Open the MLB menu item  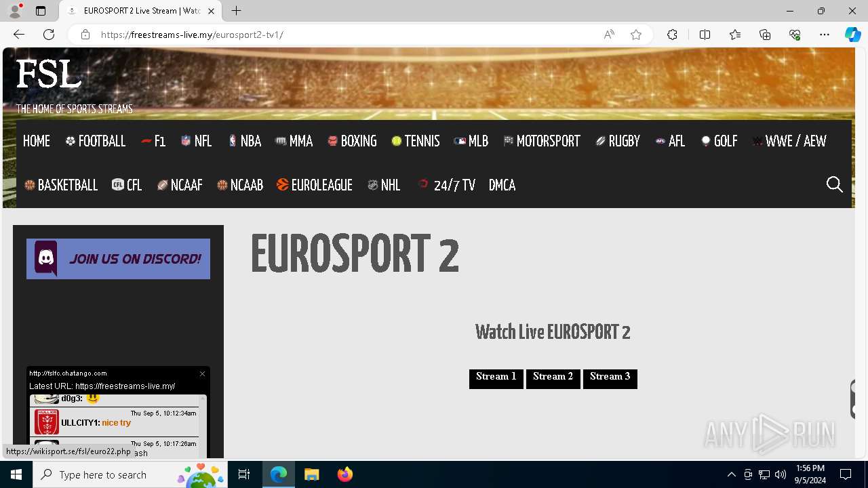tap(471, 141)
